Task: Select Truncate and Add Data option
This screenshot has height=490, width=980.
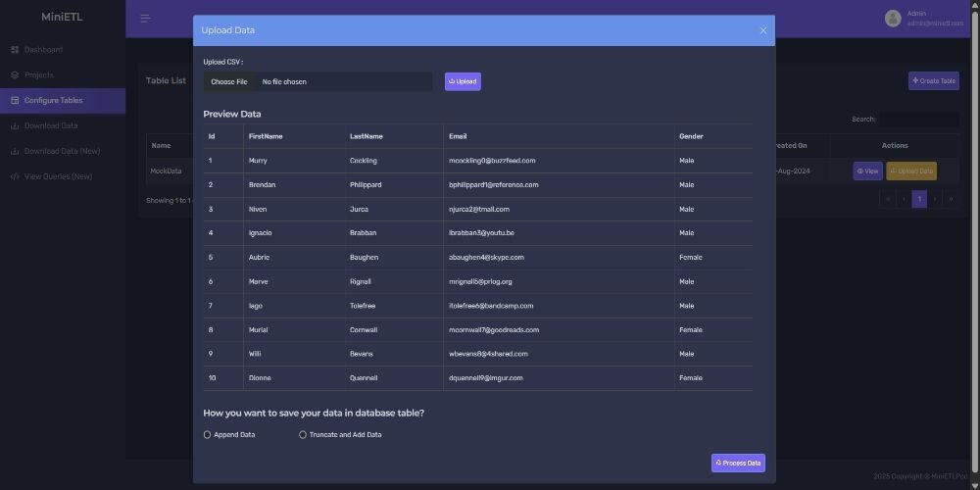Action: (x=303, y=434)
